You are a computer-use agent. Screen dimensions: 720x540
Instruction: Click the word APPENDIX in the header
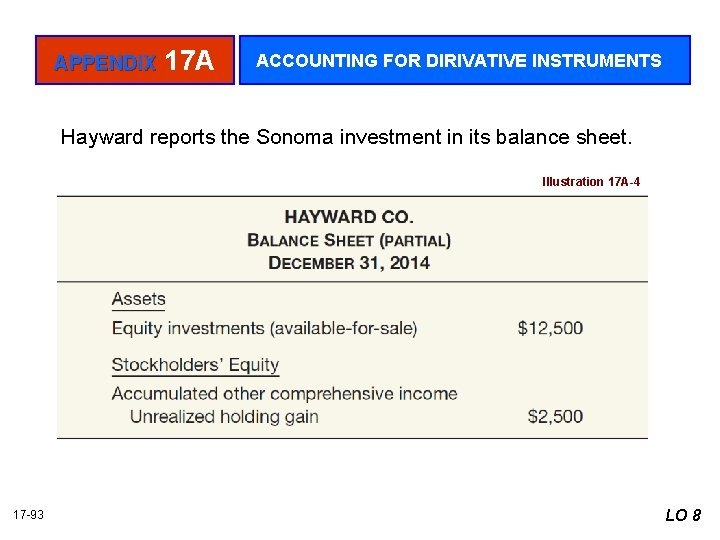point(104,63)
